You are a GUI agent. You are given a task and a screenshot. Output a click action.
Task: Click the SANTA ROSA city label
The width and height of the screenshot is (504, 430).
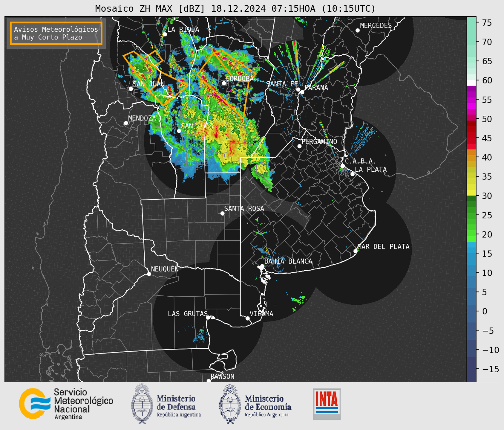(244, 208)
